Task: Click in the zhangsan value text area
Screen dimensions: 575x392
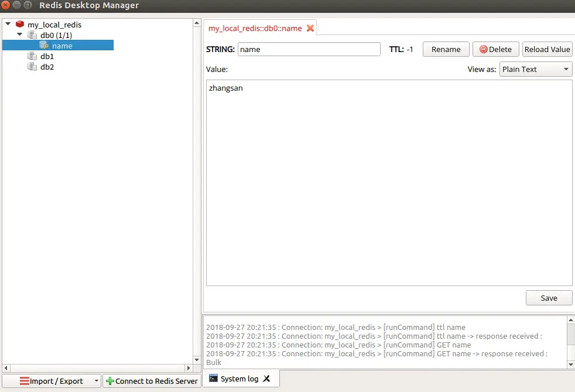Action: pyautogui.click(x=389, y=183)
